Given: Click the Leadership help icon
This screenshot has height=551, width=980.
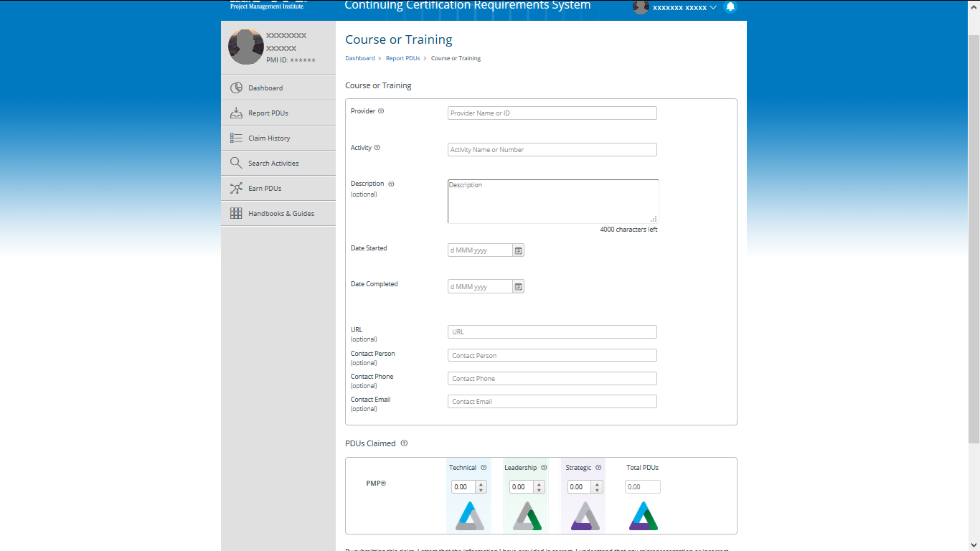Looking at the screenshot, I should point(544,467).
